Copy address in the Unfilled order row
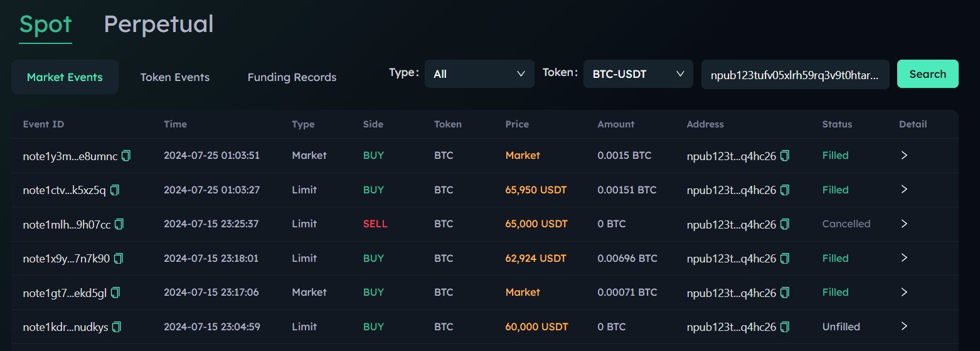Screen dimensions: 980x351 point(785,327)
